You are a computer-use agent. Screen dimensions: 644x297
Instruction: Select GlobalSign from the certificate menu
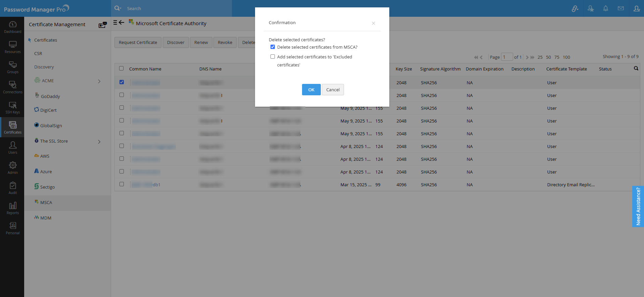tap(51, 126)
